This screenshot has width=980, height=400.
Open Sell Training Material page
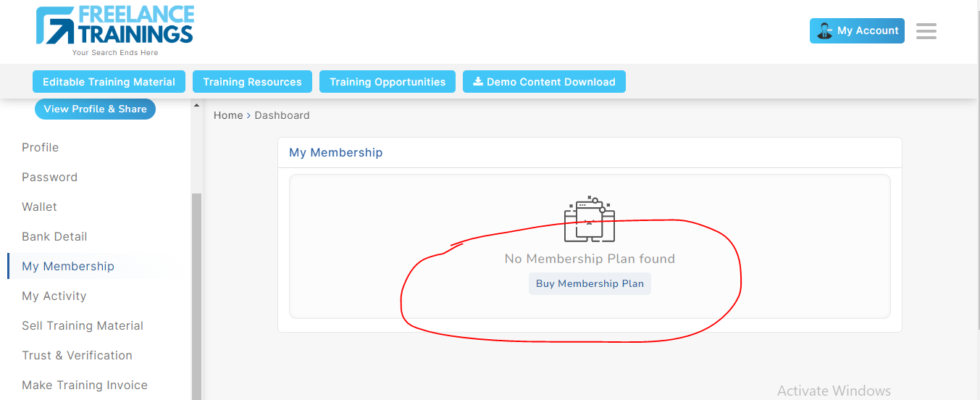[x=83, y=326]
